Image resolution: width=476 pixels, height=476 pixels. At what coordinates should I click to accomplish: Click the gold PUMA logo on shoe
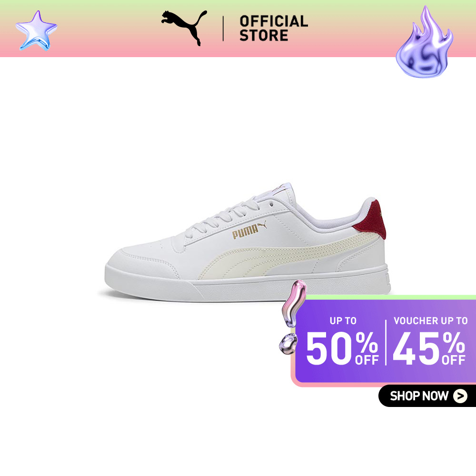click(x=249, y=230)
